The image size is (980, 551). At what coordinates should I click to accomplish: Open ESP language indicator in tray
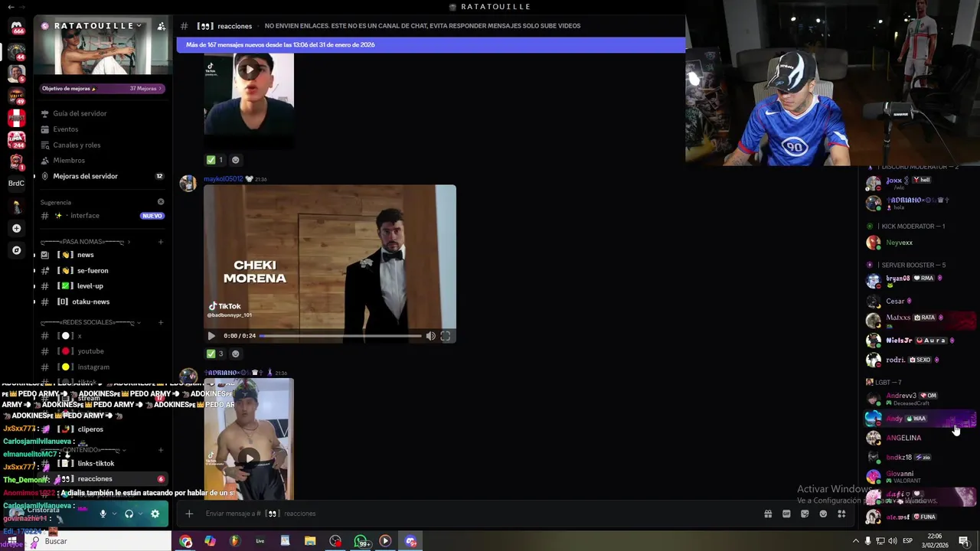908,541
